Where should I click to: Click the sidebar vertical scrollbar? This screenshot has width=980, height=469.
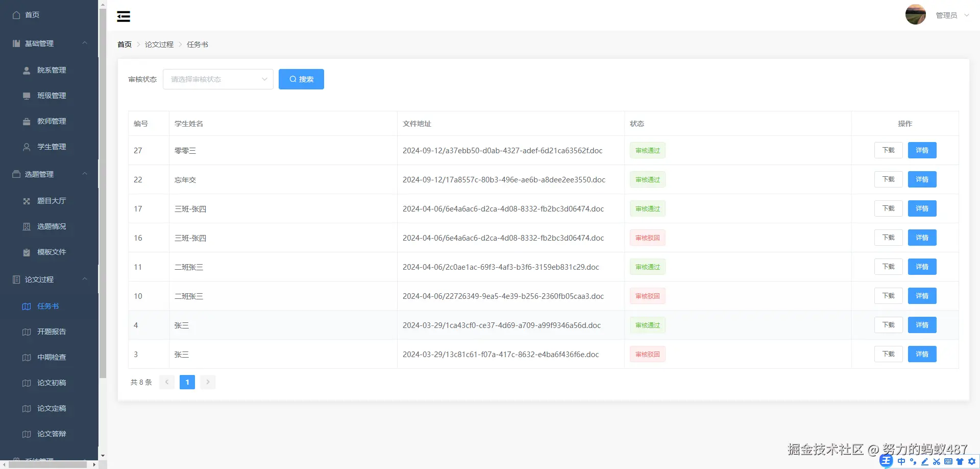pyautogui.click(x=103, y=193)
